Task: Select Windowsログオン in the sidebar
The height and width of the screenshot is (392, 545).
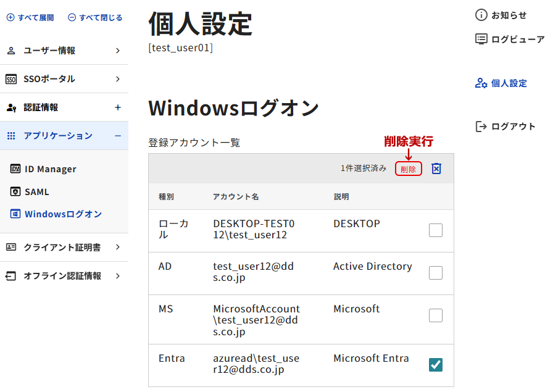Action: tap(63, 214)
